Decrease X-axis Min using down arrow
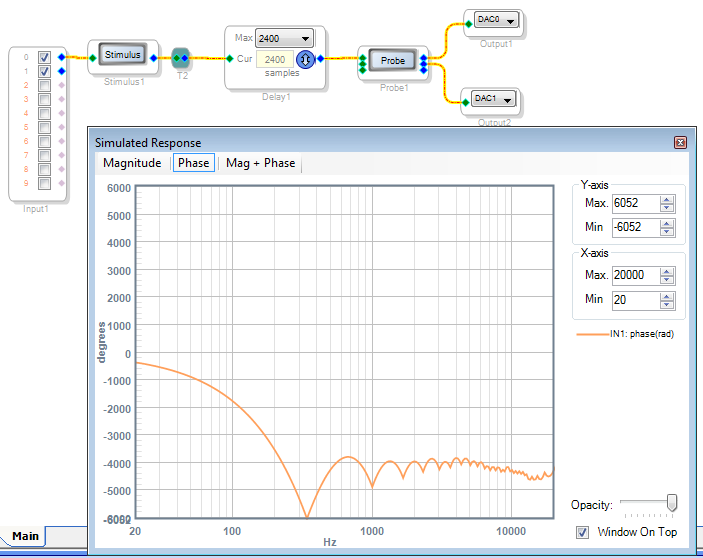 (x=667, y=304)
